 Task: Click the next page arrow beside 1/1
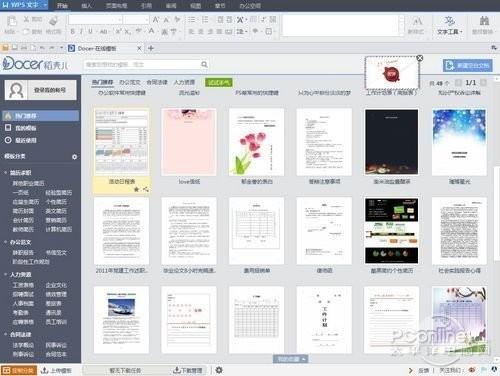point(484,82)
